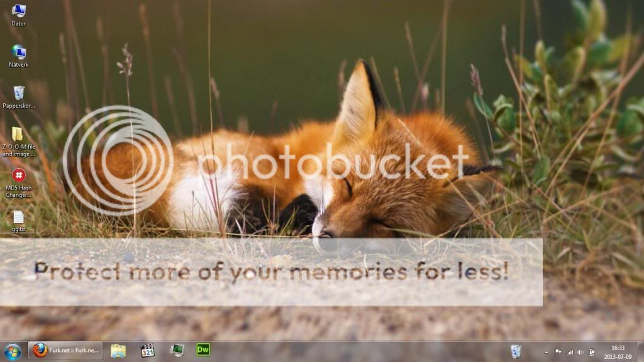Open the monitor app pinned to taskbar
The image size is (644, 362).
pos(176,351)
